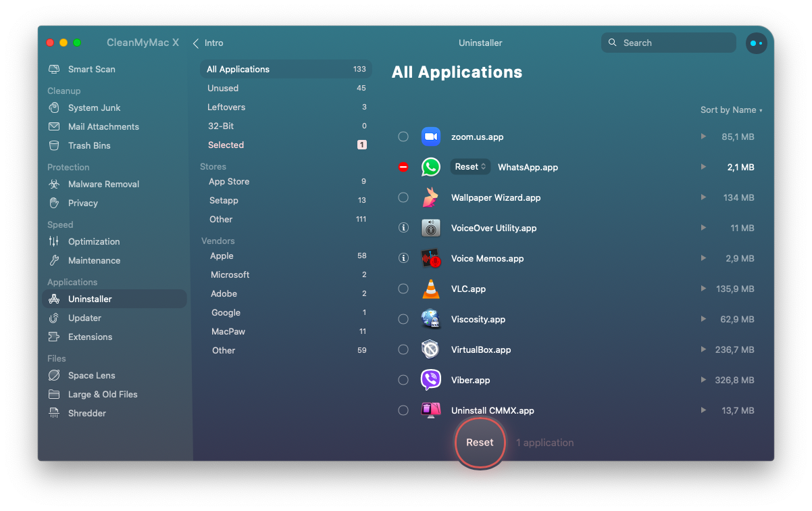Image resolution: width=812 pixels, height=511 pixels.
Task: Click the Search input field
Action: tap(669, 43)
